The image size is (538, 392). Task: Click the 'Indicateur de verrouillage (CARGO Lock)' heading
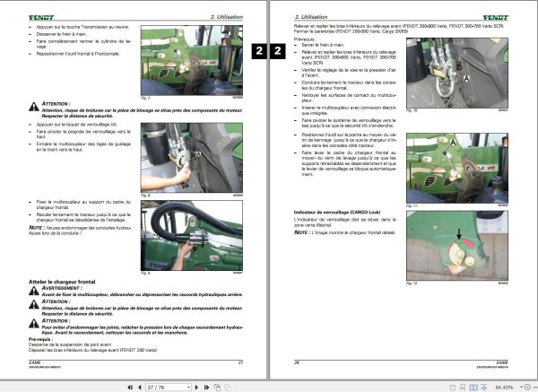click(x=337, y=213)
